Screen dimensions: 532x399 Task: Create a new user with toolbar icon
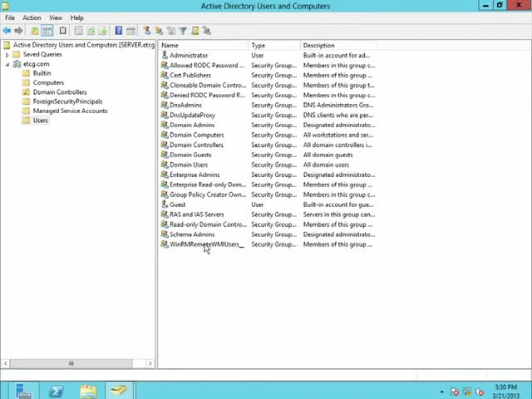pyautogui.click(x=146, y=31)
